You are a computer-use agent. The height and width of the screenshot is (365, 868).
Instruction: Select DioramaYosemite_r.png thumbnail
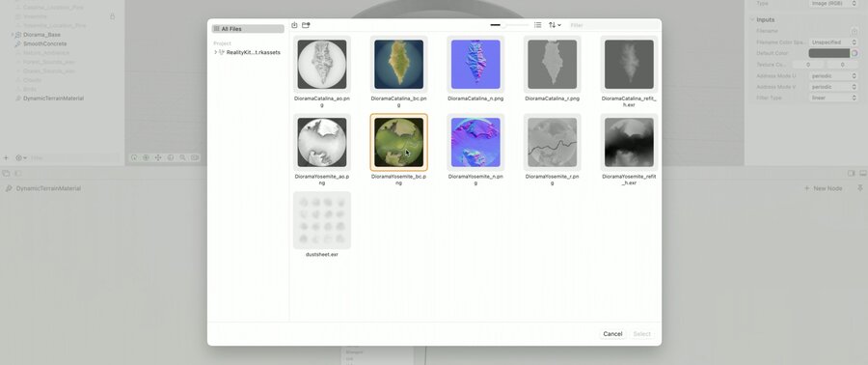click(552, 142)
